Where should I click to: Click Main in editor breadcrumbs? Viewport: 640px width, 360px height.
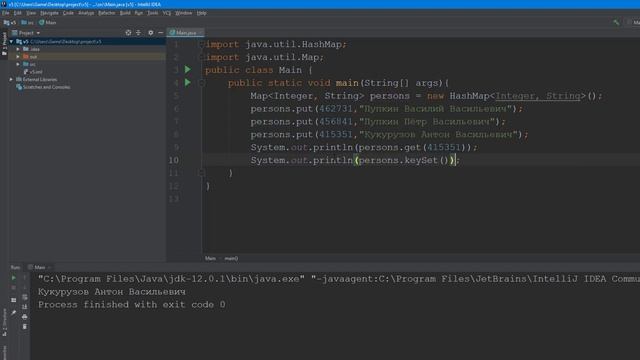pos(210,258)
